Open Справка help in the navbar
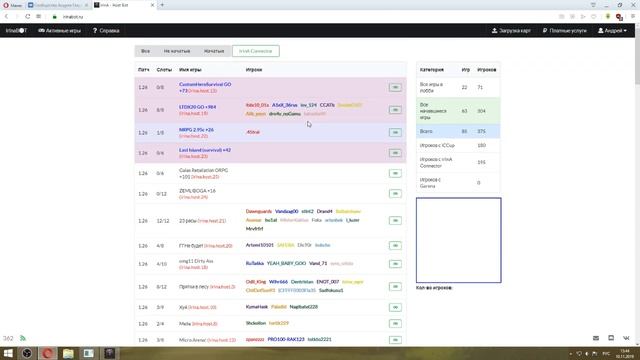640x360 pixels. point(106,31)
